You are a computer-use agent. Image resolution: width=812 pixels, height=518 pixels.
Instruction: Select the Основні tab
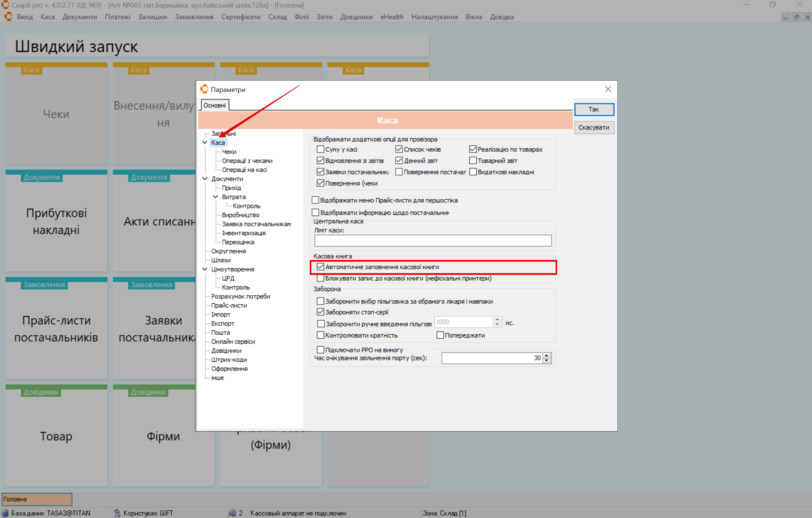(x=215, y=105)
